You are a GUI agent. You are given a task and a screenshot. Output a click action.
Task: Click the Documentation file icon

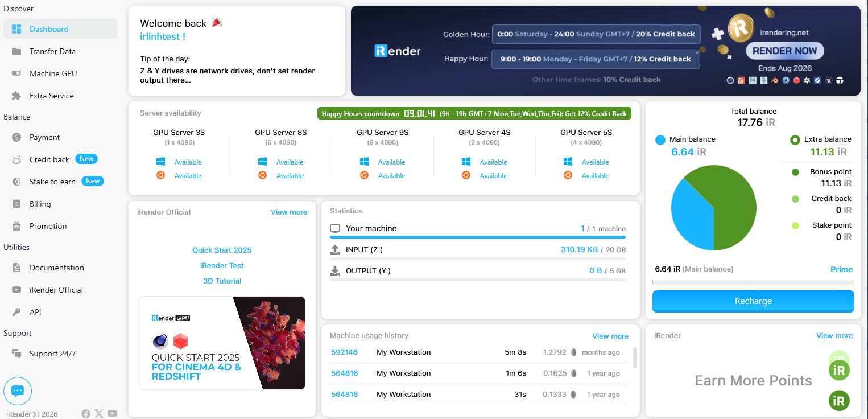pos(16,268)
